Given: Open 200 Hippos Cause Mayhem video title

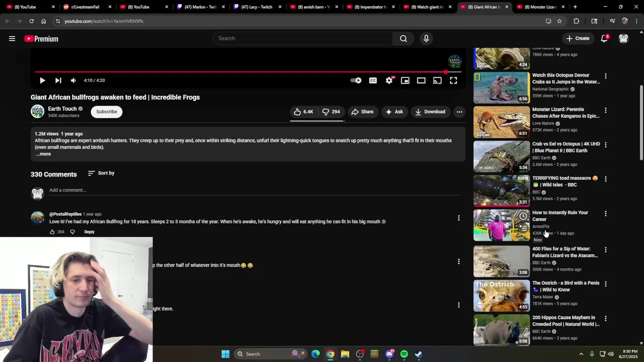Looking at the screenshot, I should point(566,321).
